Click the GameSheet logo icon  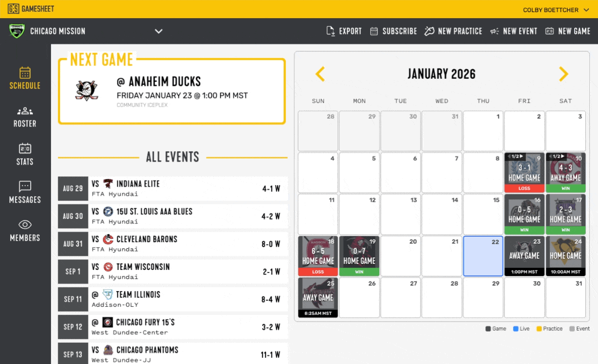[x=13, y=9]
